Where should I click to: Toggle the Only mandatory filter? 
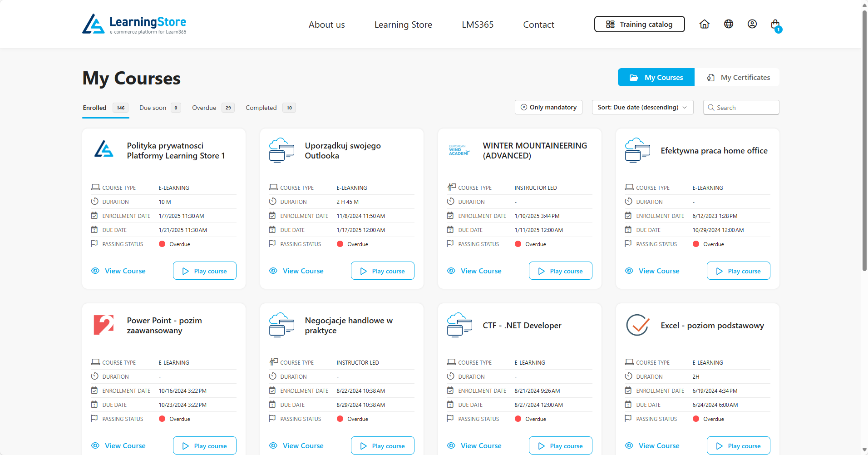[x=548, y=107]
